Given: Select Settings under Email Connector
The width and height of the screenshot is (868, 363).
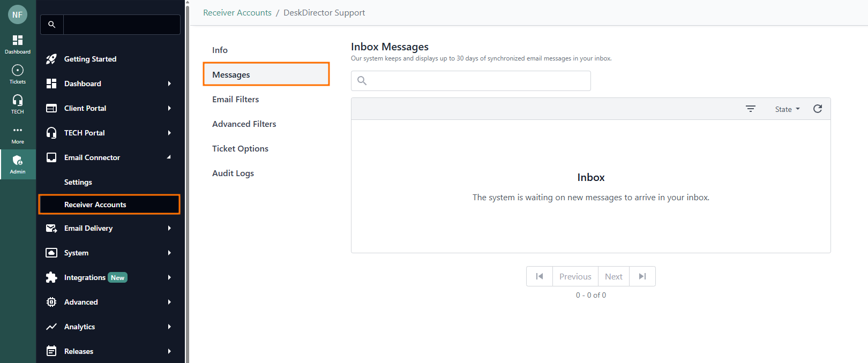Looking at the screenshot, I should 78,182.
